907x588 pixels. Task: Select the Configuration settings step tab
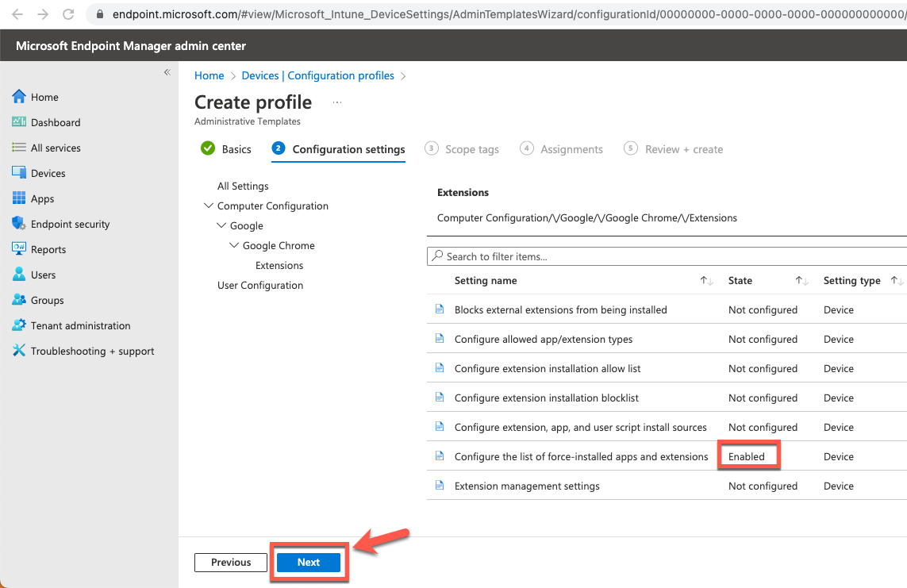point(338,149)
